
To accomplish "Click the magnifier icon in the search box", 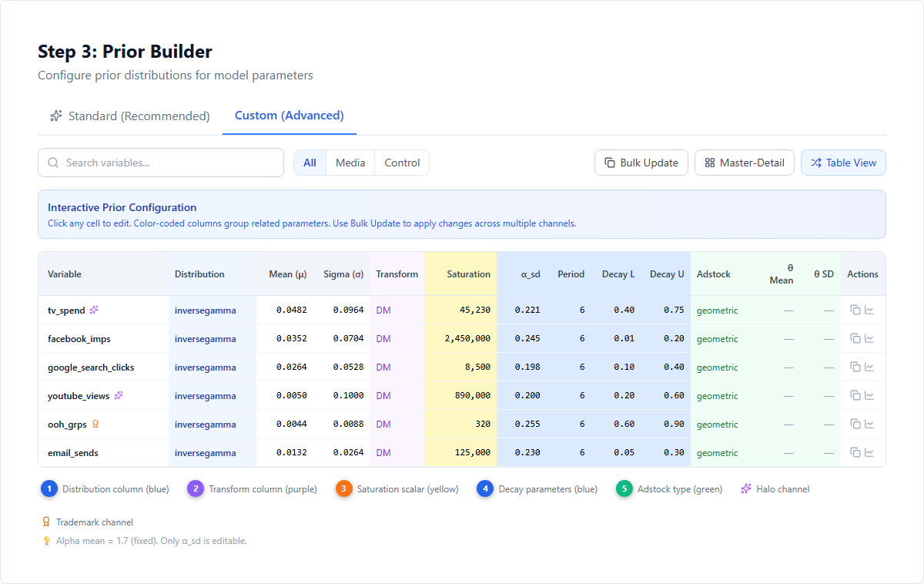I will [x=53, y=163].
